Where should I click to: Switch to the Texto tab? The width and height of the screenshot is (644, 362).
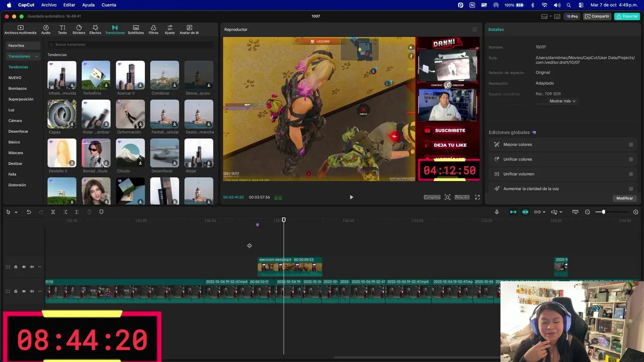62,30
